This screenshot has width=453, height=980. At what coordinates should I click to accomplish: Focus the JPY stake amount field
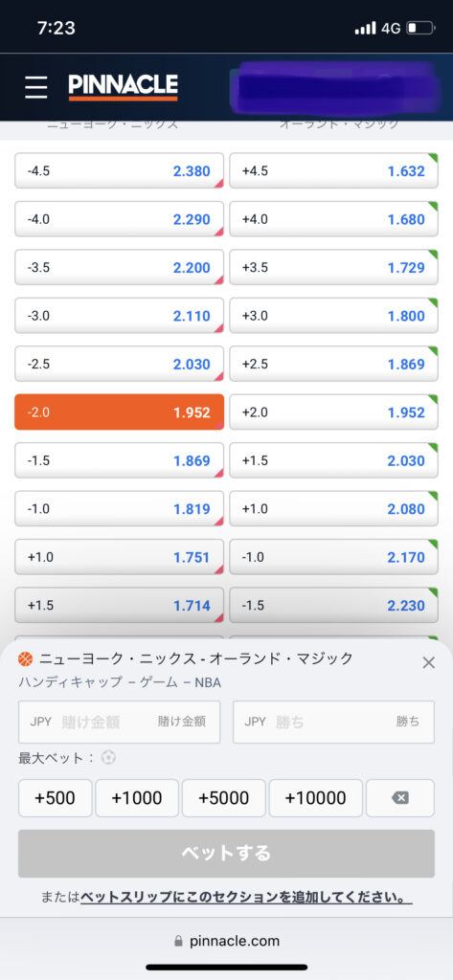coord(120,722)
